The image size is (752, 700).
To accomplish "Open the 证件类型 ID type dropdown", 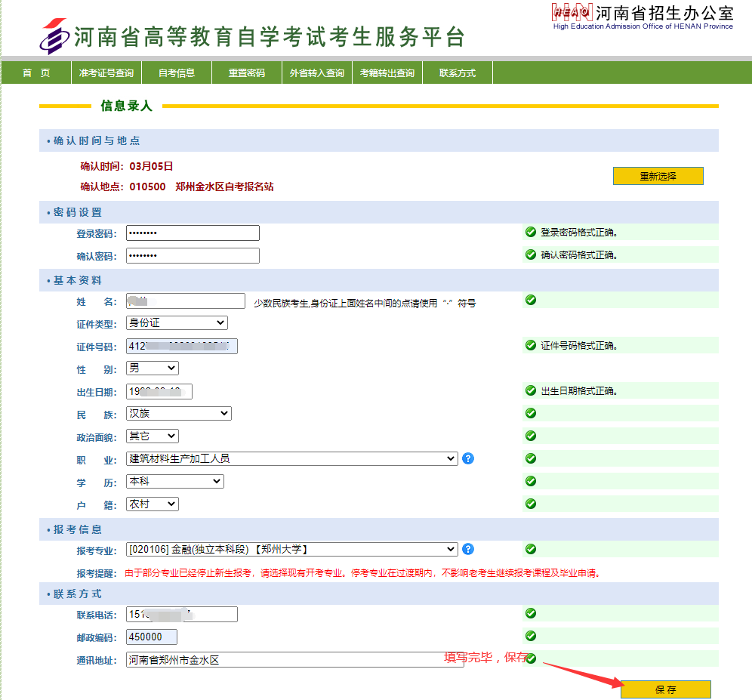I will (x=177, y=322).
